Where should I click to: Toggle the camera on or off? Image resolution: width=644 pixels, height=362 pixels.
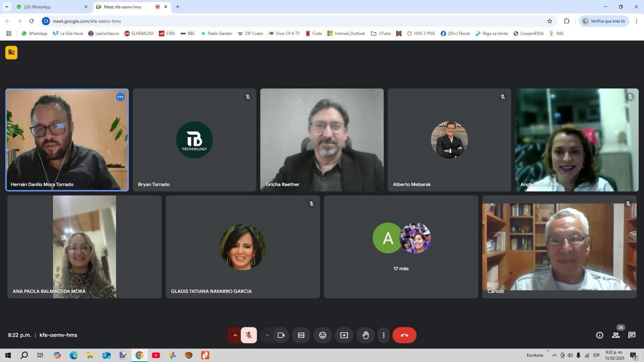[281, 335]
